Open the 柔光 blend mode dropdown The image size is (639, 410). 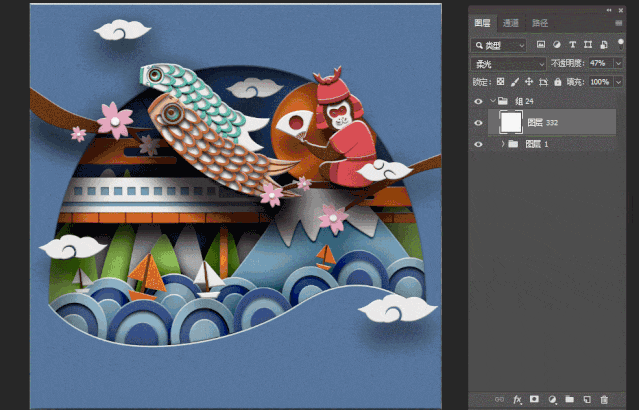point(508,63)
